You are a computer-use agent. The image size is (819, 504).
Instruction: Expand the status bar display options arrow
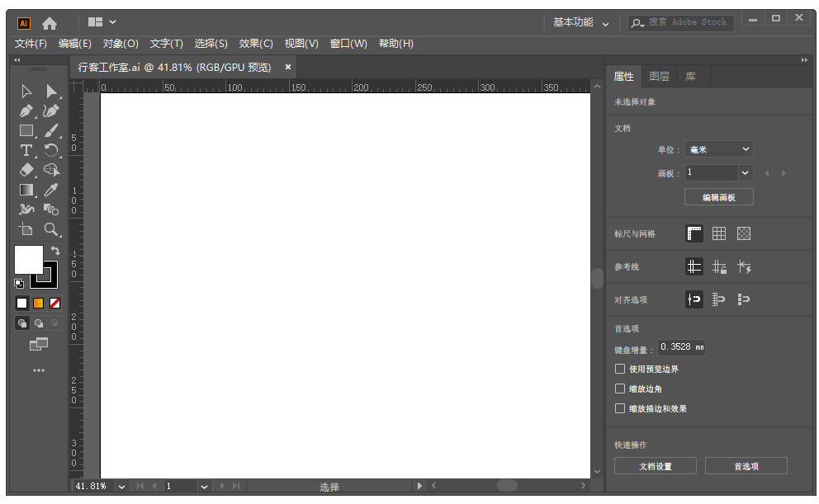tap(419, 486)
